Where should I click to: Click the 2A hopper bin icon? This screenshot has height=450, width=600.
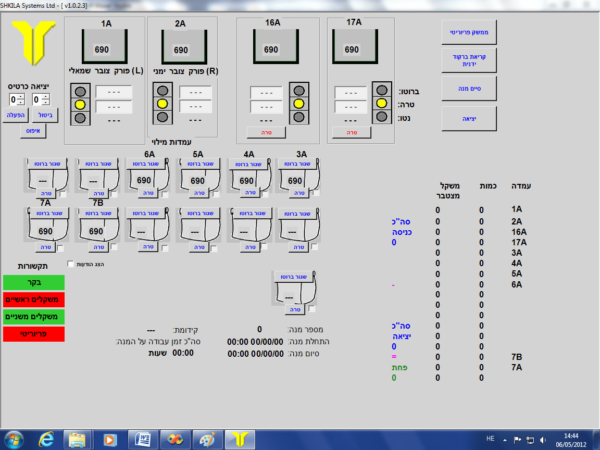[x=181, y=49]
